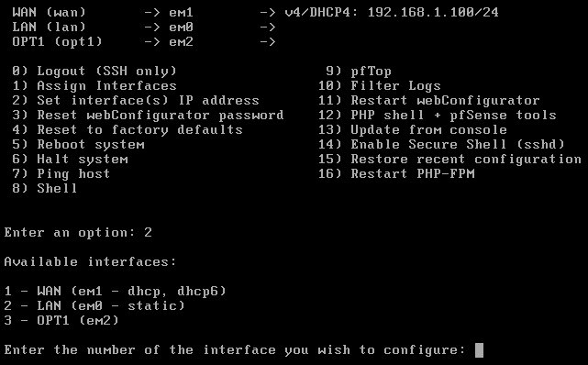Select 'Enable Secure Shell (sshd)' option
The width and height of the screenshot is (588, 365).
[x=441, y=144]
